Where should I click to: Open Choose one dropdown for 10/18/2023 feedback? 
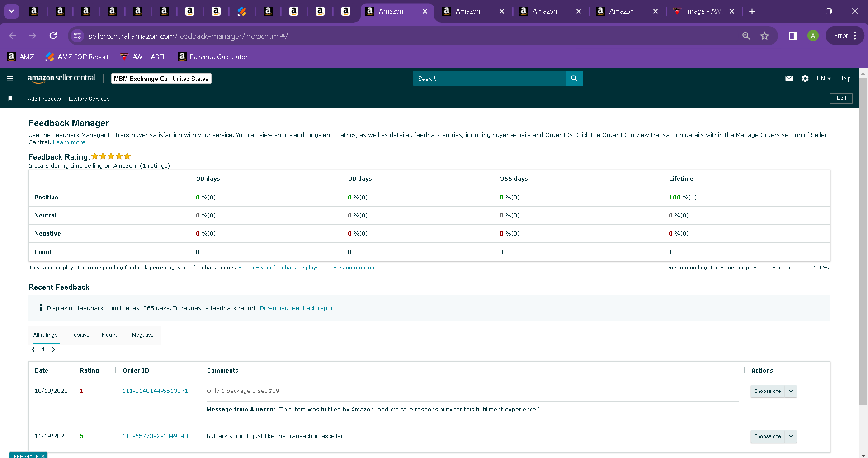[x=774, y=392]
